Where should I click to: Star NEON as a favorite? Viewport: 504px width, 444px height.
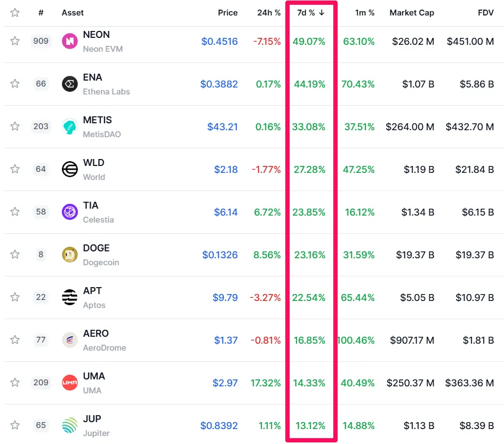tap(15, 41)
